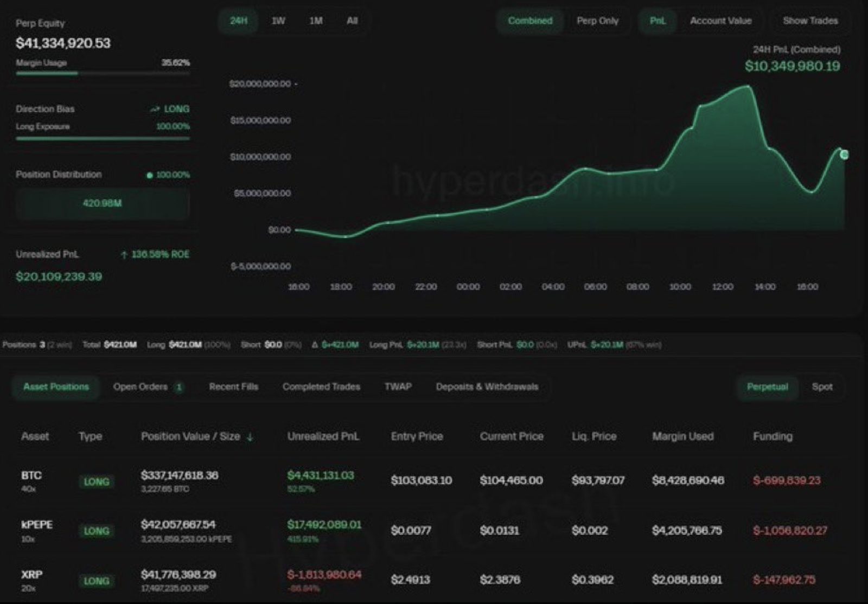Click the Open Orders count badge
Image resolution: width=868 pixels, height=604 pixels.
(x=178, y=387)
